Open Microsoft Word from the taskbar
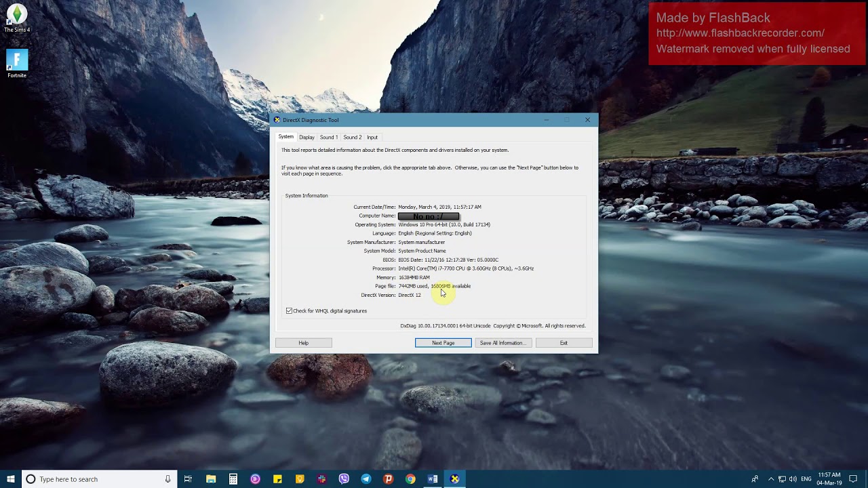Screen dimensions: 868x488 [x=433, y=479]
